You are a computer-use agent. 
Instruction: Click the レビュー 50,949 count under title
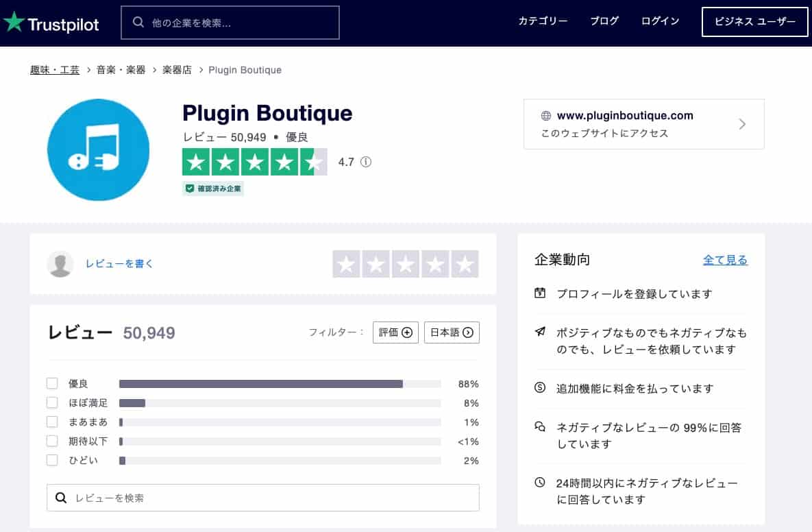[224, 137]
